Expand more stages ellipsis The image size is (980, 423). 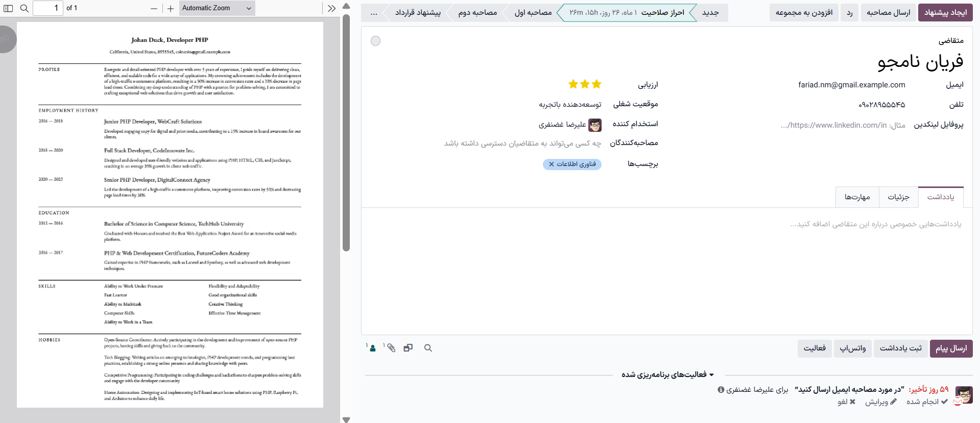[x=374, y=13]
